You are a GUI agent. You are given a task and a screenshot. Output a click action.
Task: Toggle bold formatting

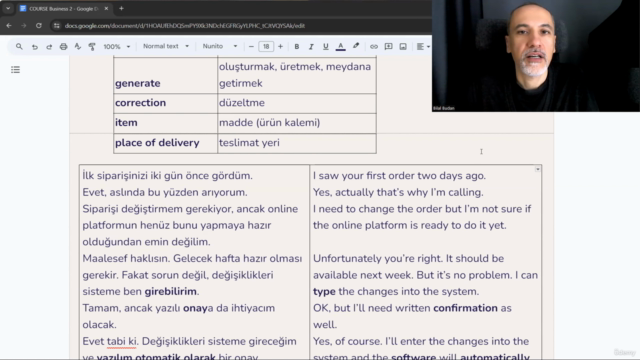pos(297,47)
